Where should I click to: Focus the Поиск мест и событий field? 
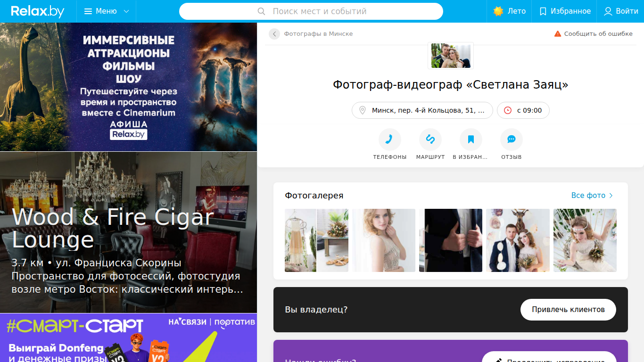[x=311, y=11]
